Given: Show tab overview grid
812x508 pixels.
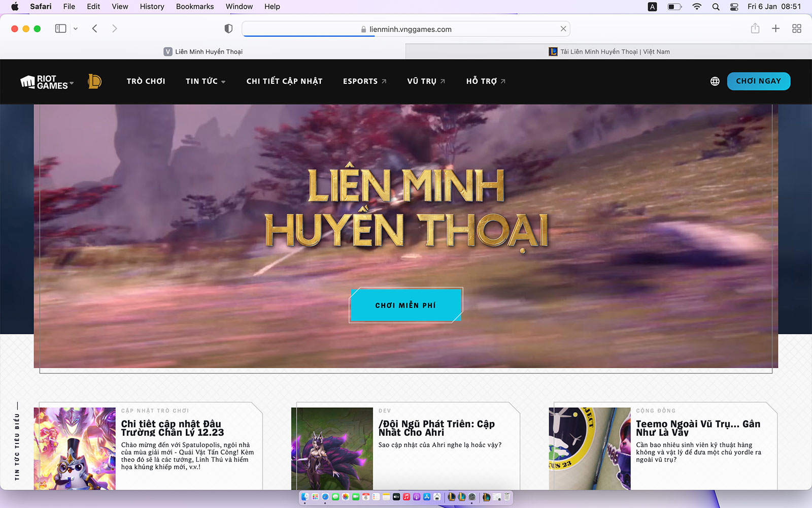Looking at the screenshot, I should (797, 28).
